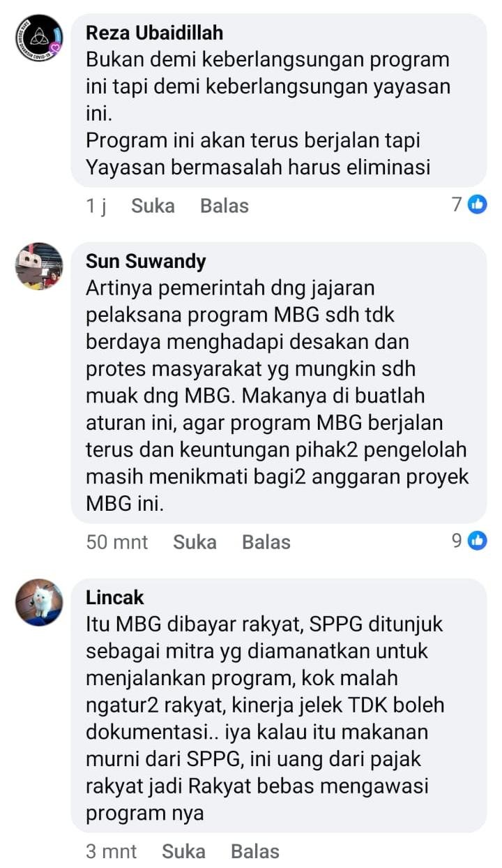502x868 pixels.
Task: Reply to Lincak's comment via Balas
Action: click(255, 851)
